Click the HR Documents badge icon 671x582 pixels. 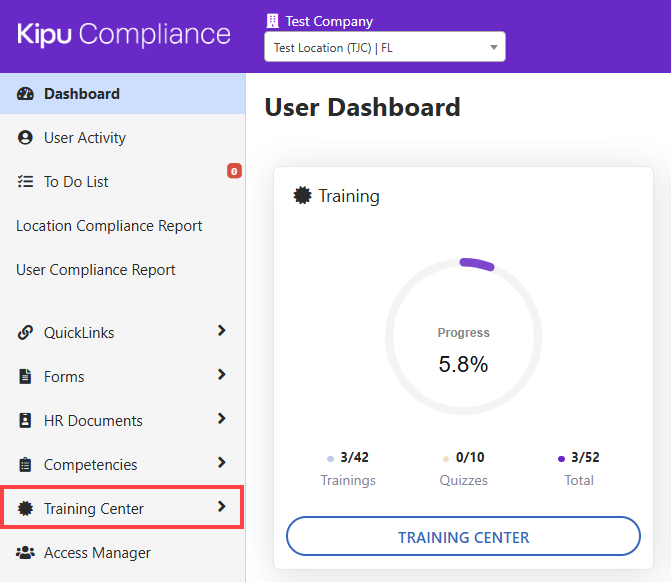(x=25, y=421)
